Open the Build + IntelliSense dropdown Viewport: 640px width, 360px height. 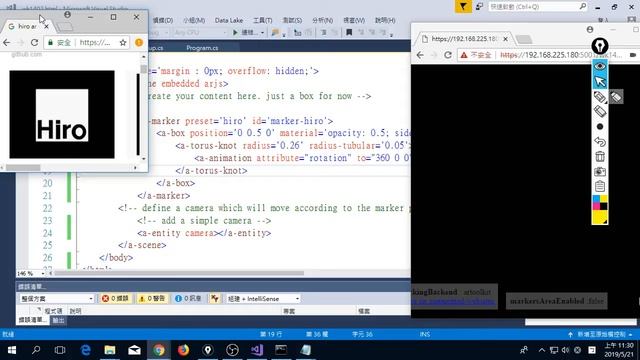263,299
